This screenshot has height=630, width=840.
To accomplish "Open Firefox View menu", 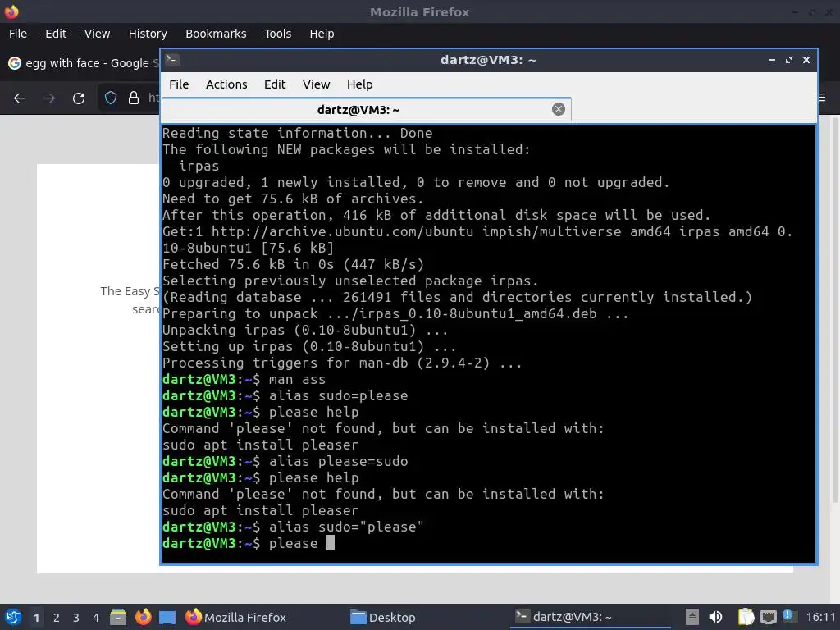I will pyautogui.click(x=97, y=34).
